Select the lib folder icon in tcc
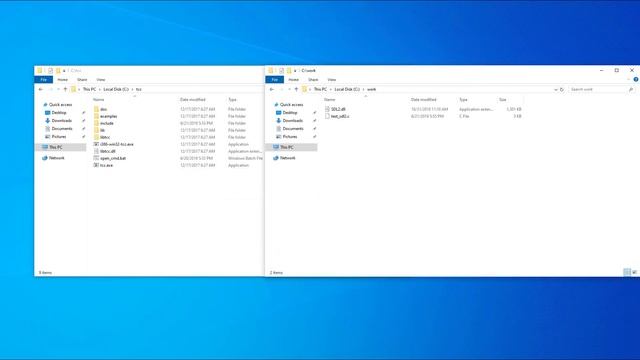 (96, 130)
